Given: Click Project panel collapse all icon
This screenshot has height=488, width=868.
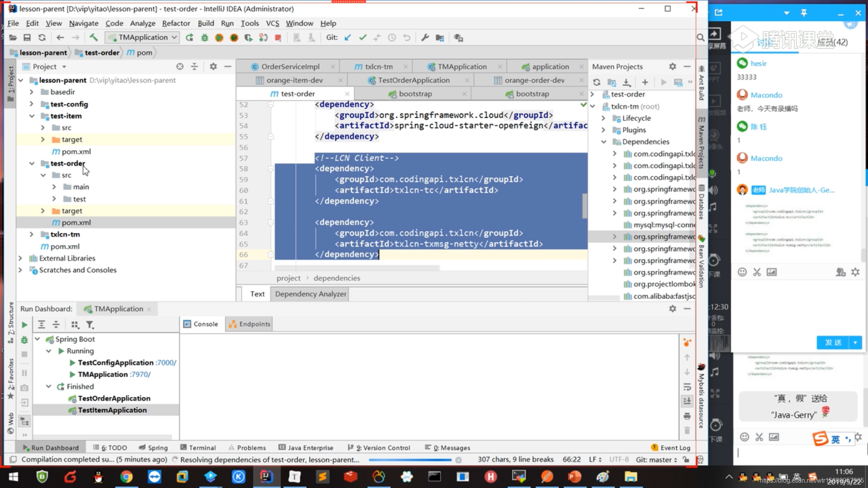Looking at the screenshot, I should coord(195,66).
